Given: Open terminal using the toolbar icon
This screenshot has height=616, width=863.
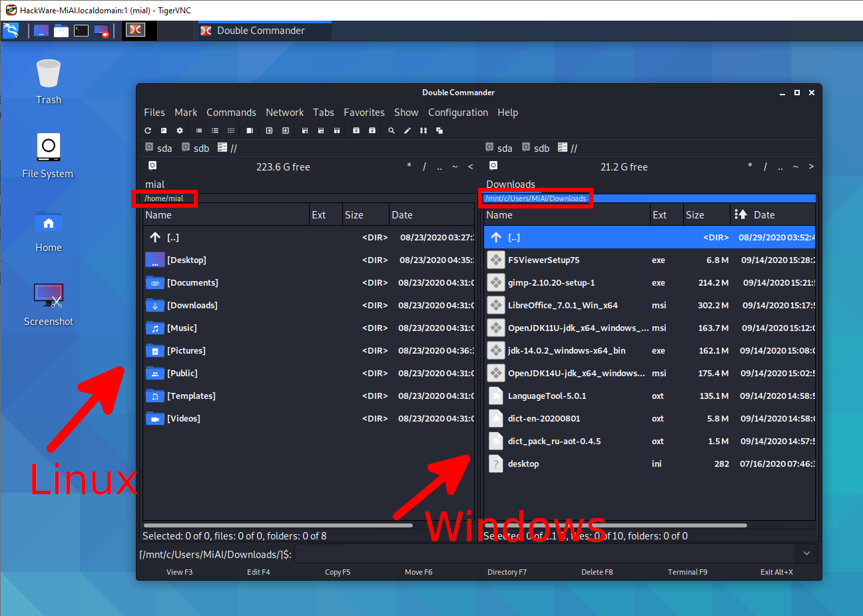Looking at the screenshot, I should tap(164, 131).
